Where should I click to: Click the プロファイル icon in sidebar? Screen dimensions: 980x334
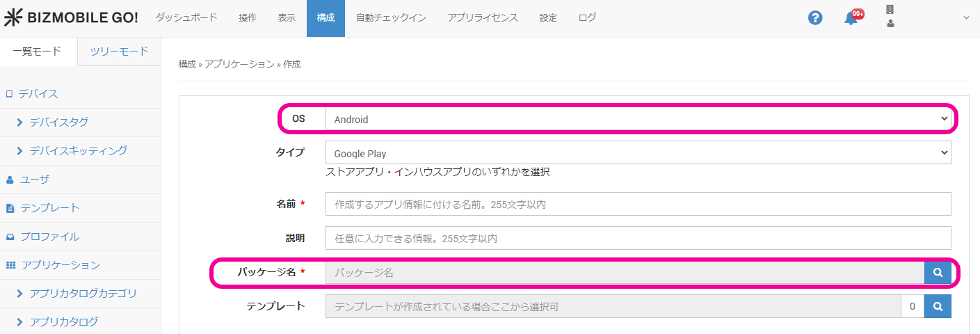[x=10, y=237]
